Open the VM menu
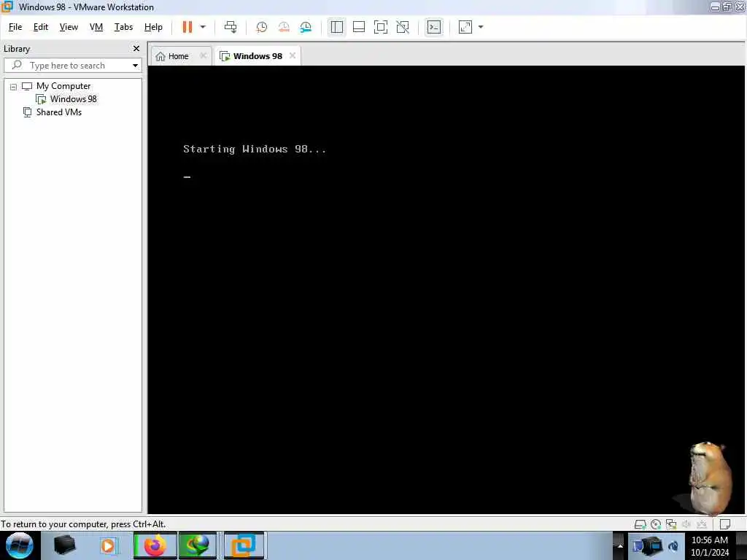The width and height of the screenshot is (747, 560). (x=96, y=27)
